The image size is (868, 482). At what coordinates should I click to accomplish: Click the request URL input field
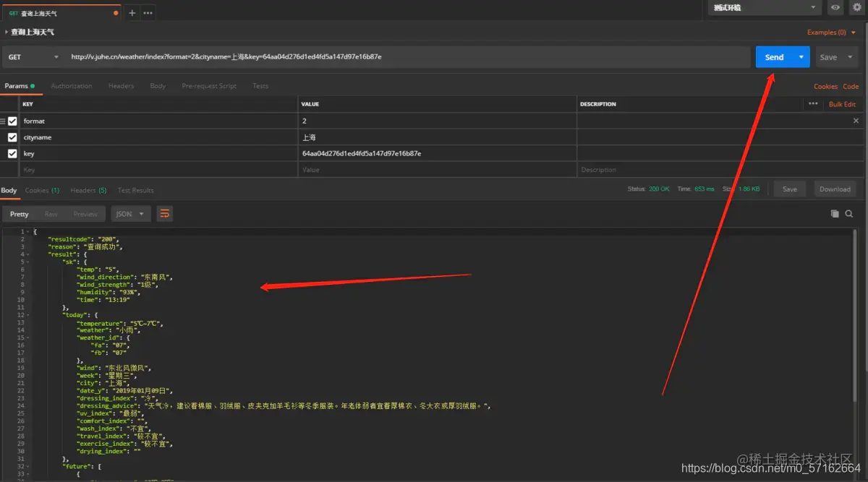(x=407, y=57)
